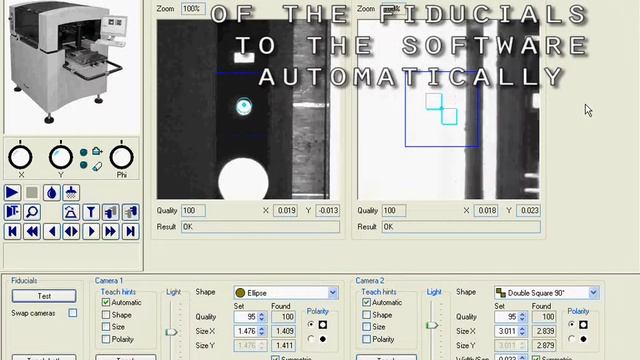This screenshot has height=360, width=640.
Task: Click the Camera 1 Light slider handle
Action: pyautogui.click(x=171, y=332)
